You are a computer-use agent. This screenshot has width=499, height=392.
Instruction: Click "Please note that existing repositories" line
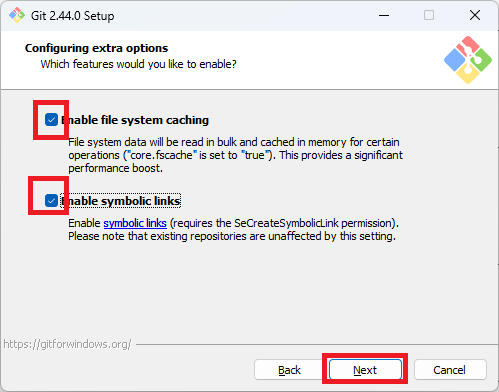[x=232, y=236]
